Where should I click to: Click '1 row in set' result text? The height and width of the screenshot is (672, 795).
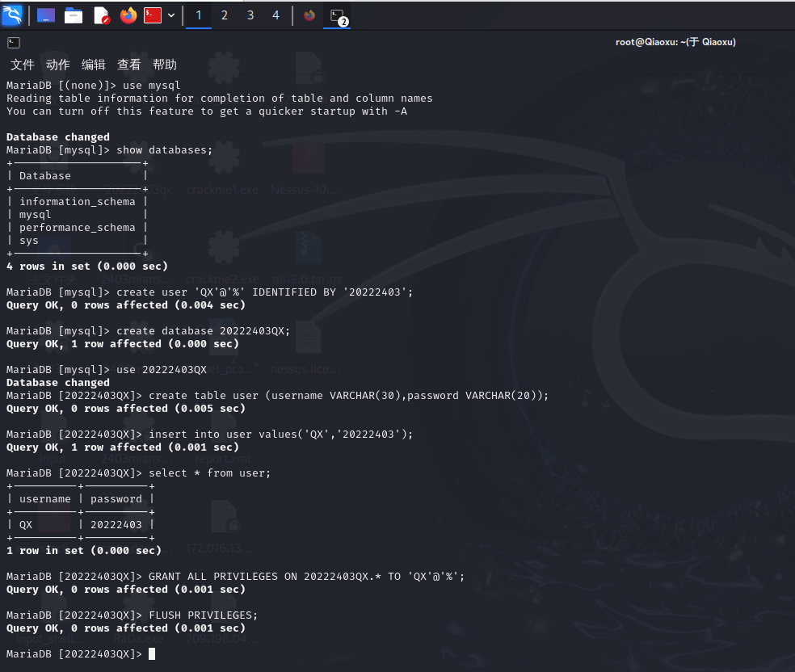coord(84,551)
